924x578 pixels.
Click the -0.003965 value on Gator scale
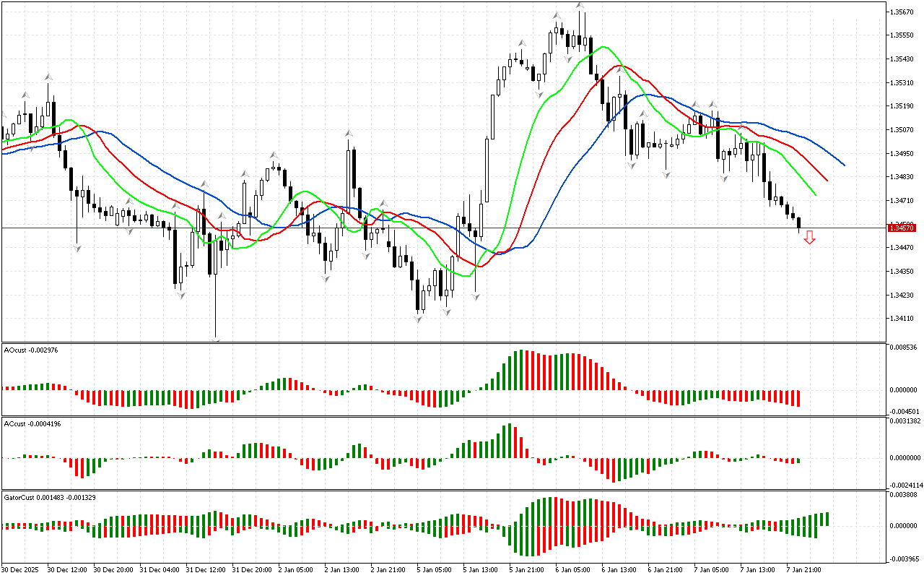coord(904,558)
